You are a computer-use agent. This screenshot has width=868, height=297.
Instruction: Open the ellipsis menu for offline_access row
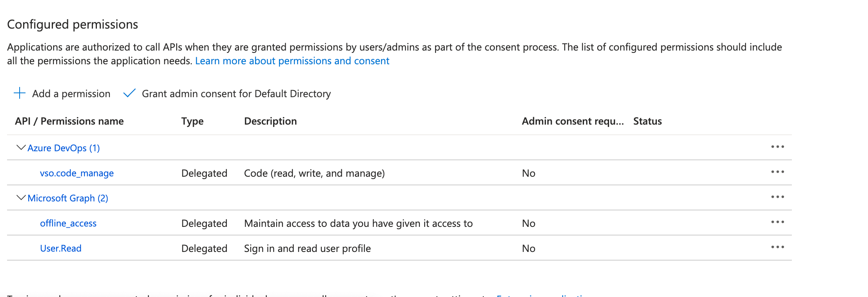(777, 222)
